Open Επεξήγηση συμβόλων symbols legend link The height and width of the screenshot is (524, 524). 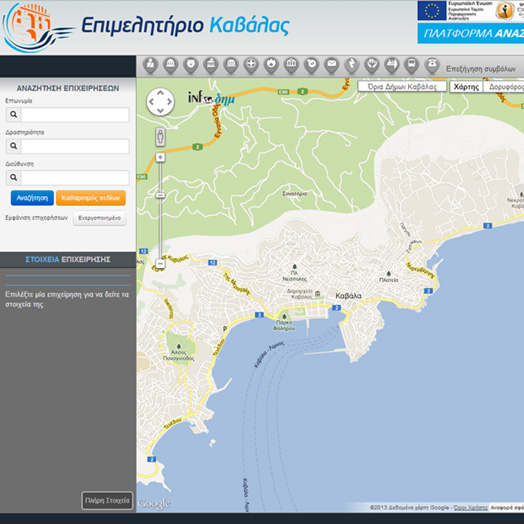(481, 69)
